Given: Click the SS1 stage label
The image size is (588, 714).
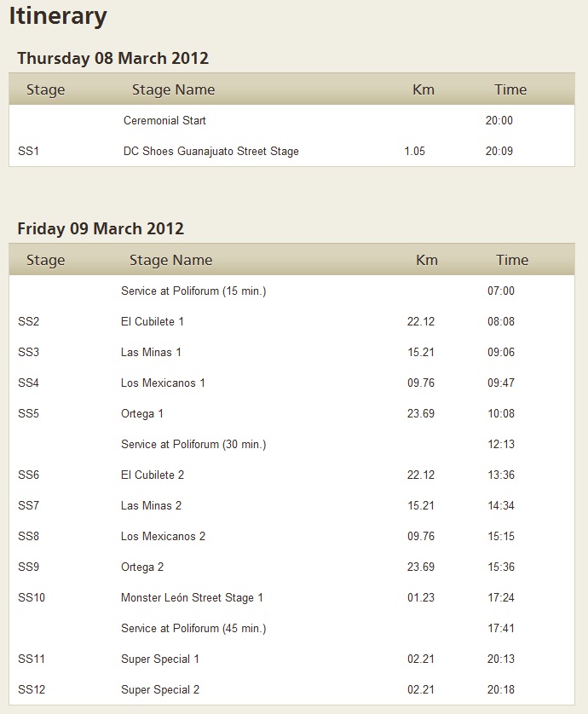Looking at the screenshot, I should [x=29, y=152].
